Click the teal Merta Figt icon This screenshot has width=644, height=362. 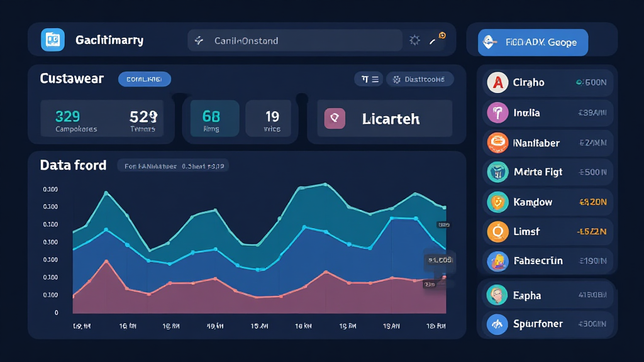click(x=497, y=172)
